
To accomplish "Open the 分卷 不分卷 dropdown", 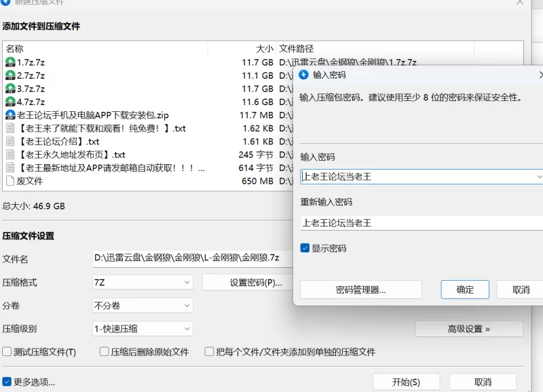I will click(x=143, y=305).
